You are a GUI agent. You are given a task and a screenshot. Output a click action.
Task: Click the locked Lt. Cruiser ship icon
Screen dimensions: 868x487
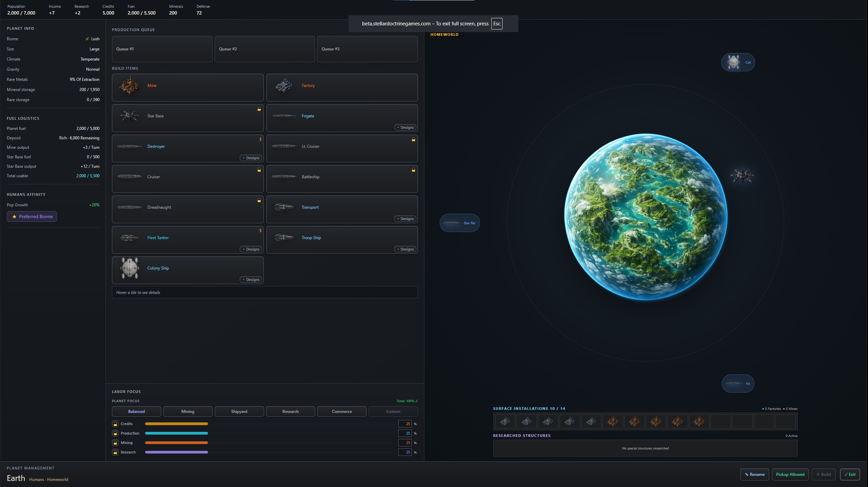[x=284, y=146]
